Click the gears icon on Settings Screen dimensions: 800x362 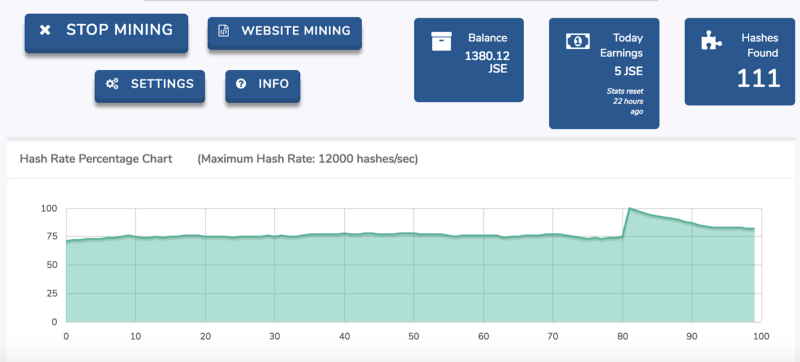(x=112, y=84)
